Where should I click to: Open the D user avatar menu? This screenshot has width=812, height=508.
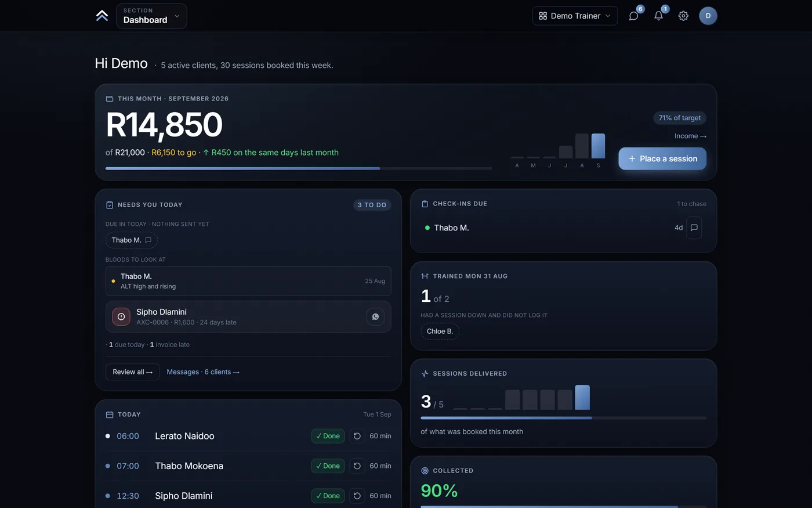708,16
